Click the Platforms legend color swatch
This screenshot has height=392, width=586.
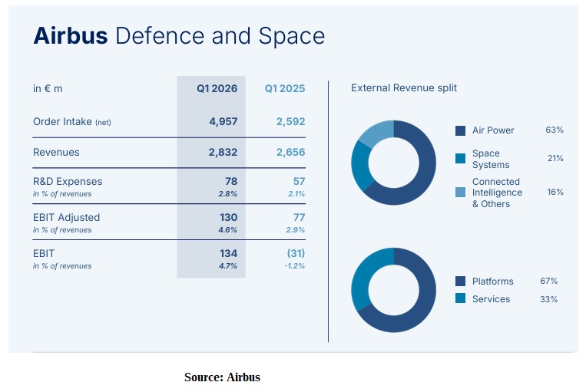(x=461, y=282)
